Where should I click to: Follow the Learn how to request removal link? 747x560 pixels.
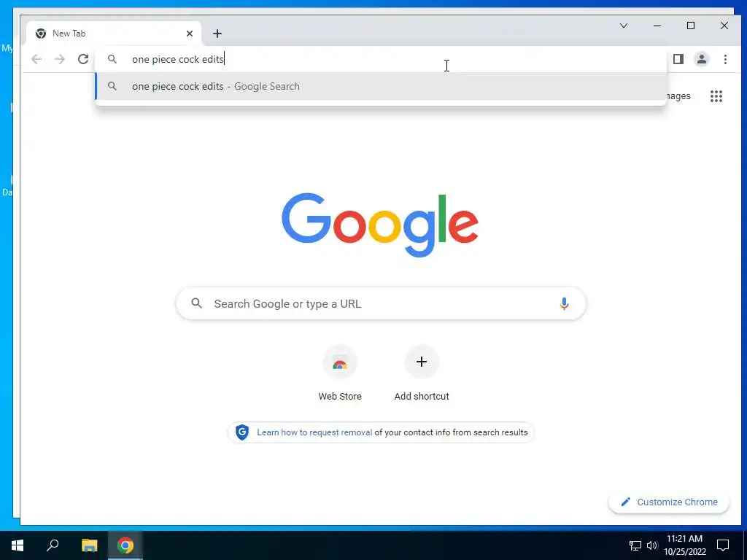314,432
